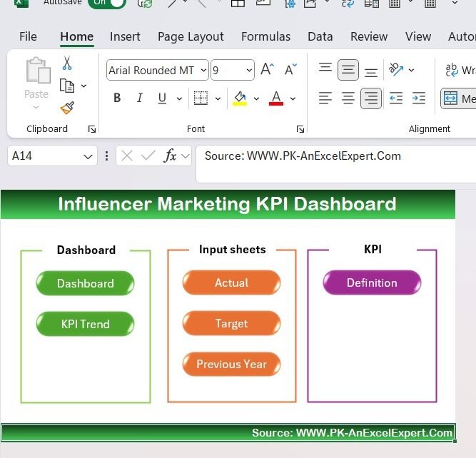Toggle Italic formatting
Image resolution: width=476 pixels, height=458 pixels.
pyautogui.click(x=139, y=98)
